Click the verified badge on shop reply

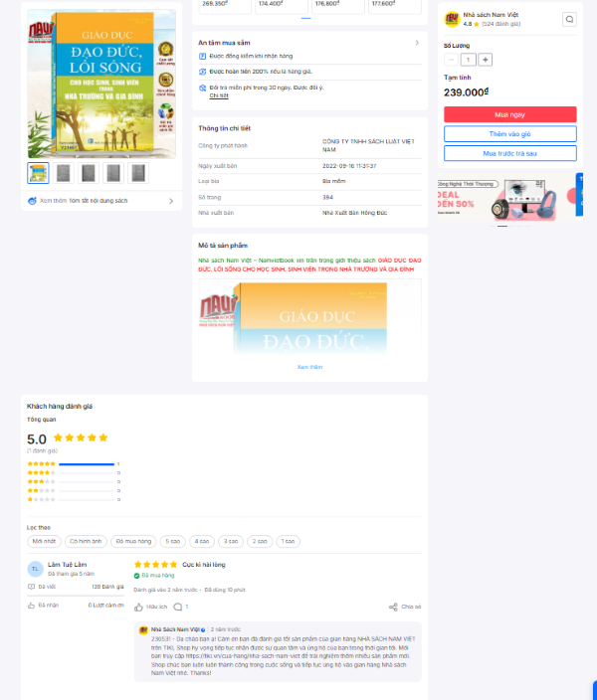[x=203, y=630]
